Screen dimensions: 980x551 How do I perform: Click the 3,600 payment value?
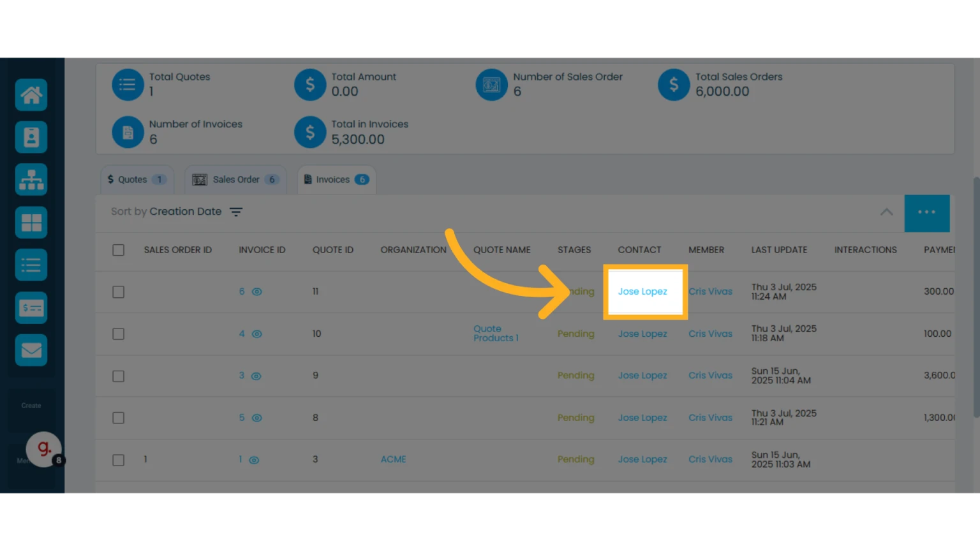click(x=939, y=376)
